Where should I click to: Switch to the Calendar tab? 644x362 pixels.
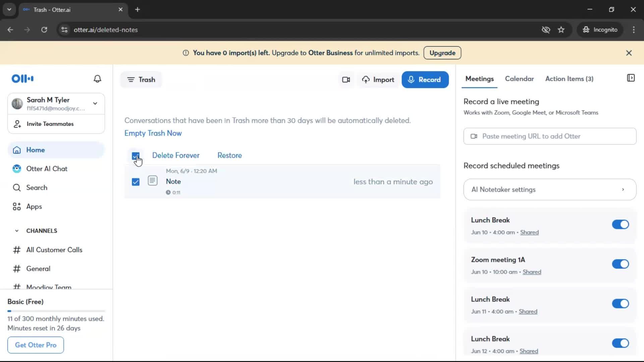(519, 79)
